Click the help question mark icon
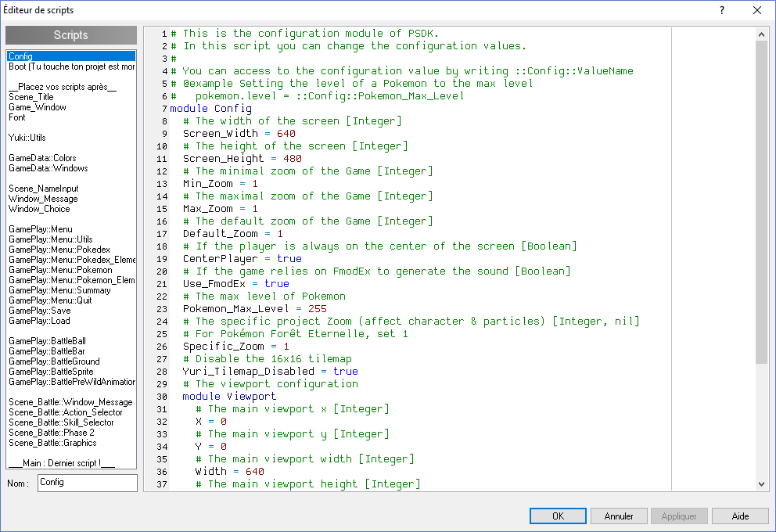 coord(722,10)
